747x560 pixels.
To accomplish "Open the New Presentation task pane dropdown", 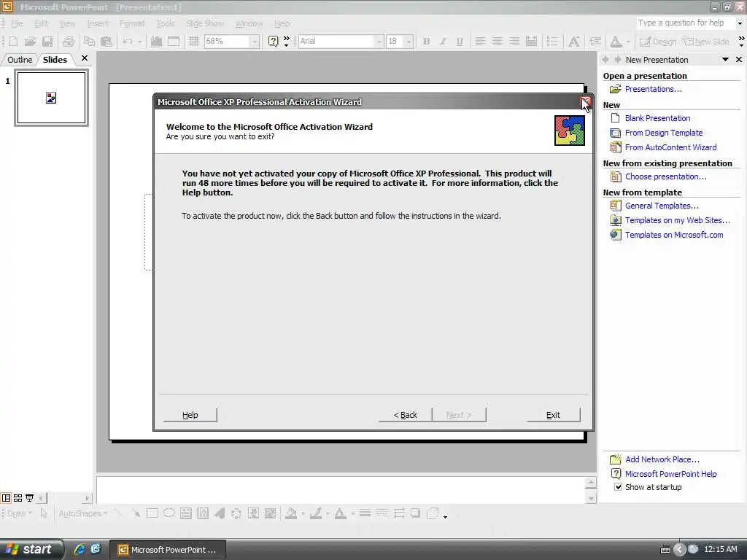I will pyautogui.click(x=725, y=60).
